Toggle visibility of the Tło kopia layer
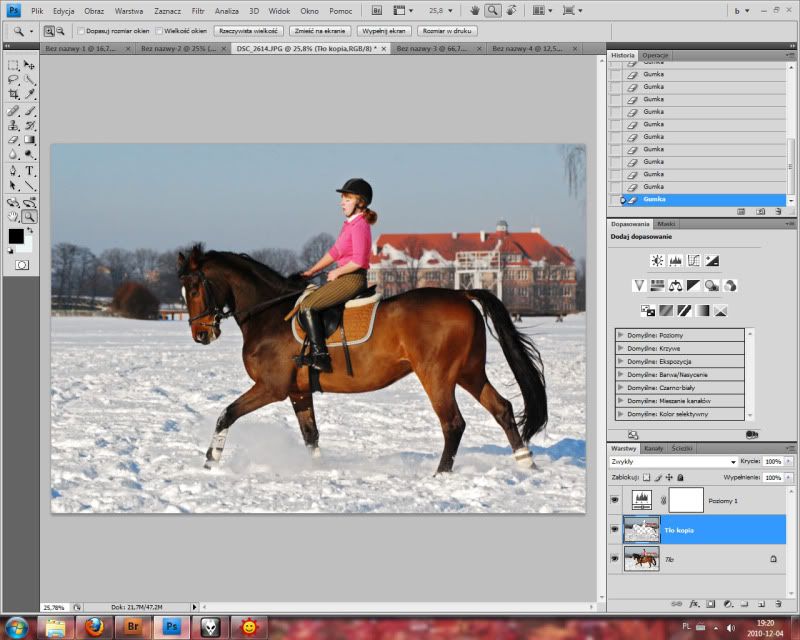The width and height of the screenshot is (800, 640). coord(614,529)
